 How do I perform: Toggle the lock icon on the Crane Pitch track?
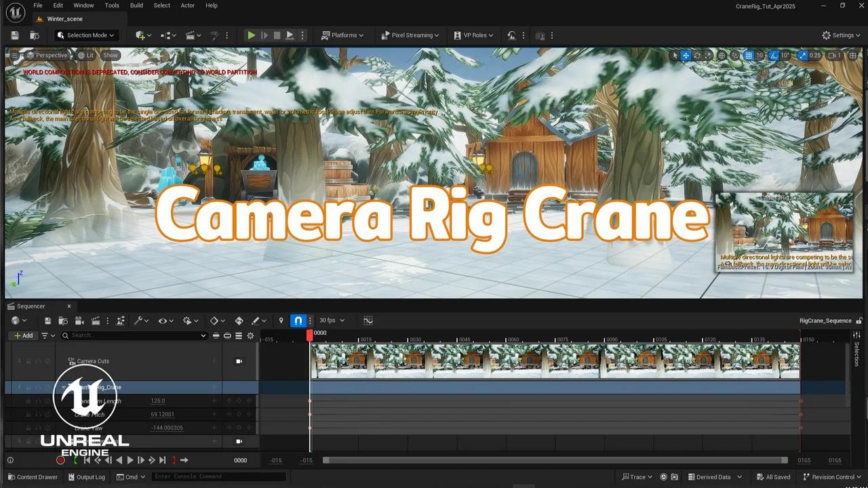28,414
